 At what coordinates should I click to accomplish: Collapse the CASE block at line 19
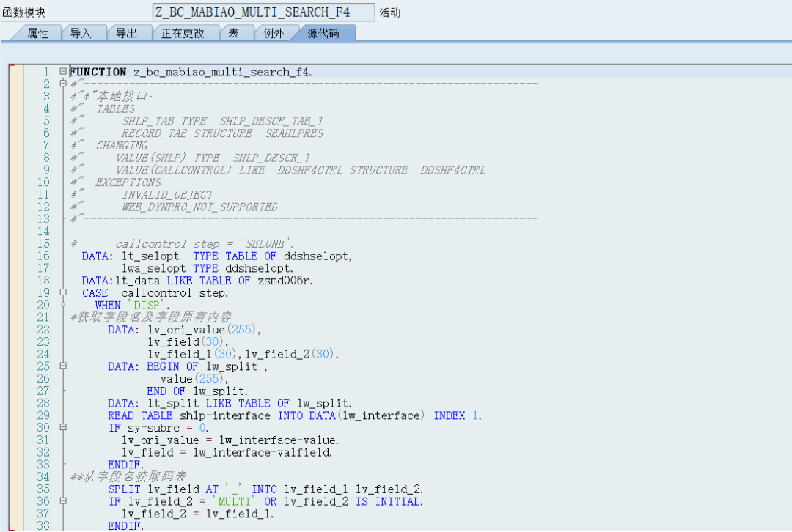63,292
